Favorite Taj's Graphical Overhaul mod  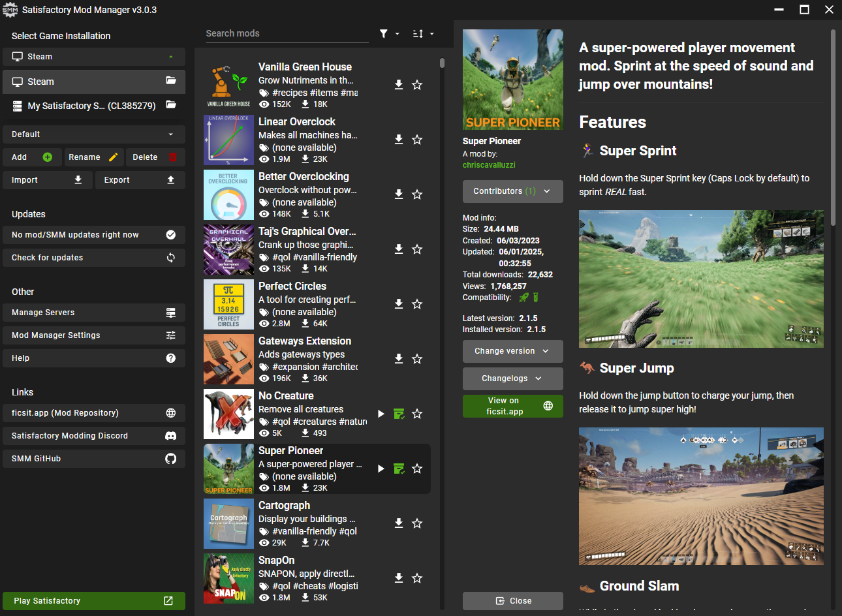pyautogui.click(x=418, y=249)
